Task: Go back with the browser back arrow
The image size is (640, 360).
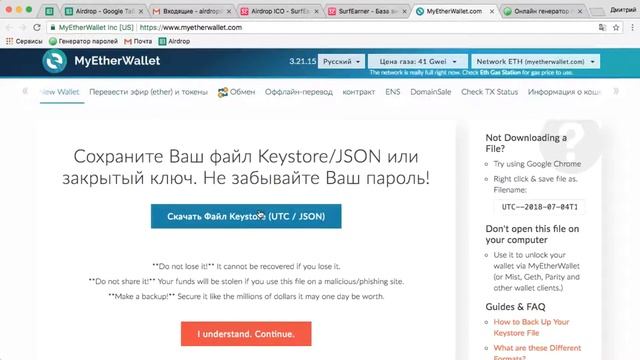Action: (9, 27)
